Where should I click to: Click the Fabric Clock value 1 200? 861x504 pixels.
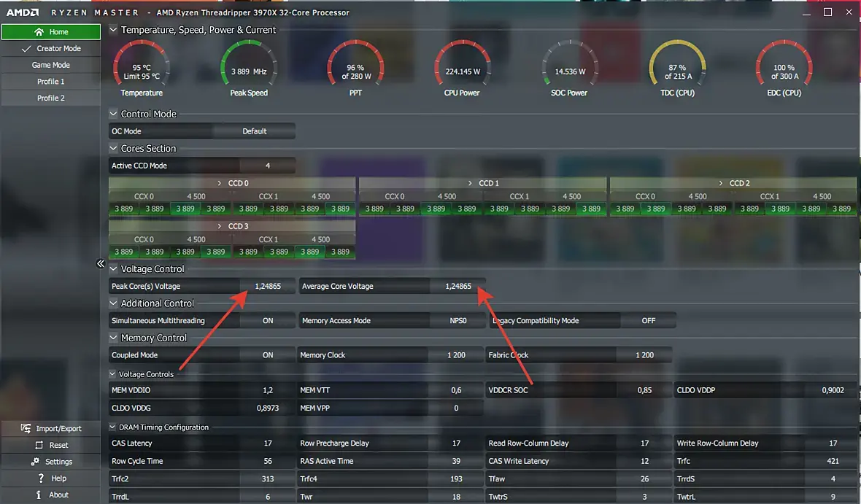point(644,355)
